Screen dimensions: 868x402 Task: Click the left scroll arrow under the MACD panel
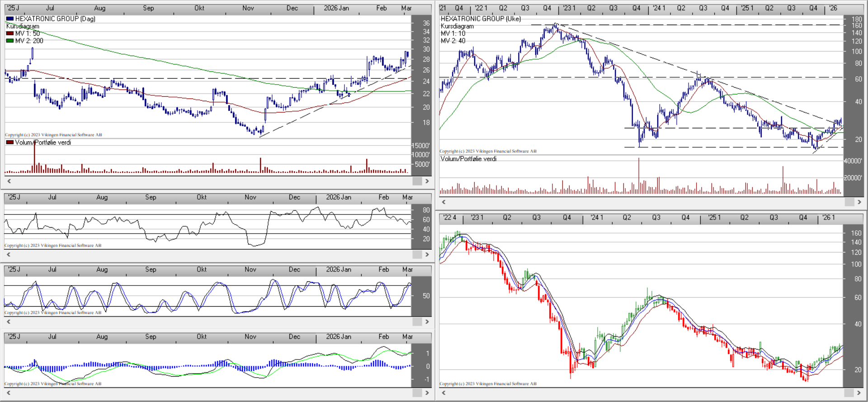(9, 393)
